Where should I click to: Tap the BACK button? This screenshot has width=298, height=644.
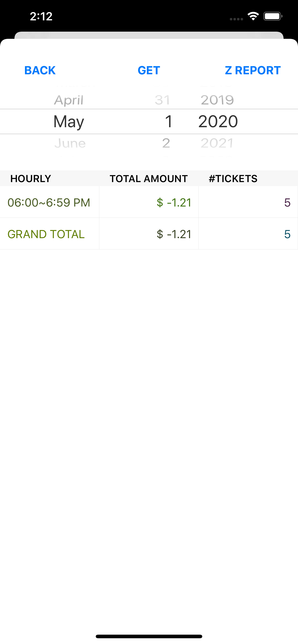coord(40,70)
